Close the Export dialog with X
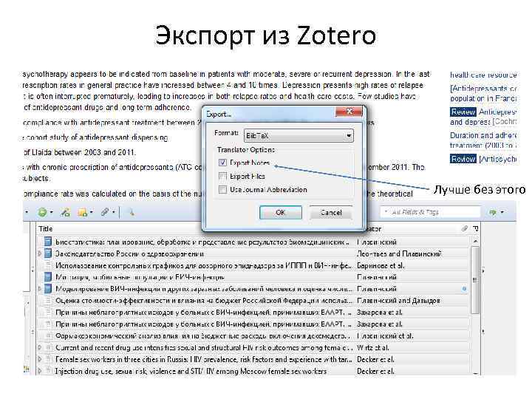This screenshot has height=399, width=532. (x=349, y=112)
